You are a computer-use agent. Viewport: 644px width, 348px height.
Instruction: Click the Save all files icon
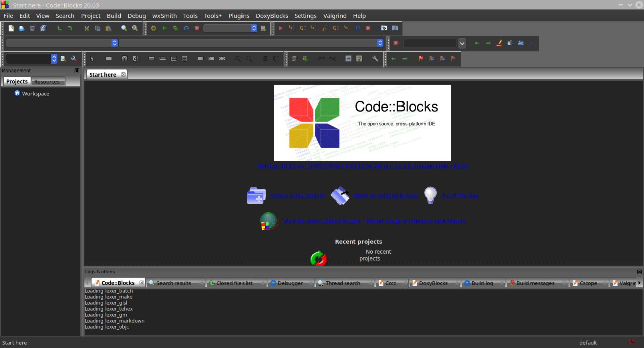point(43,28)
